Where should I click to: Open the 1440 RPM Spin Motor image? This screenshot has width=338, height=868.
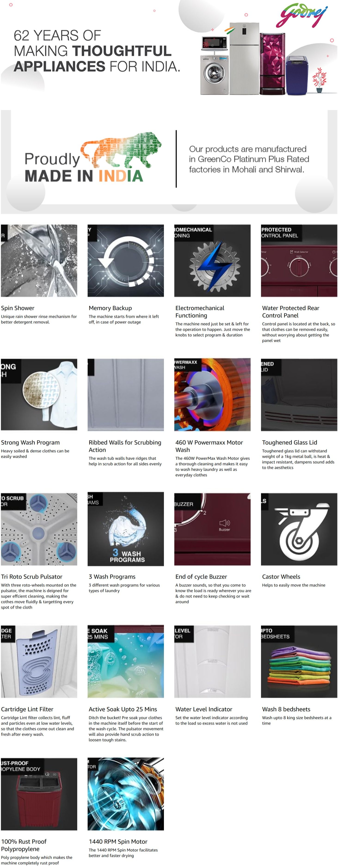(126, 794)
